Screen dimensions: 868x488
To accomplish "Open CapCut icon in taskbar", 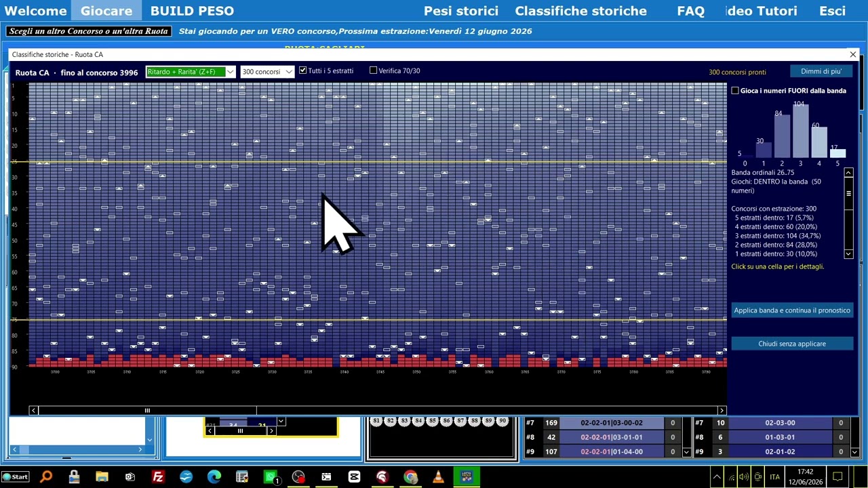I will tap(354, 476).
